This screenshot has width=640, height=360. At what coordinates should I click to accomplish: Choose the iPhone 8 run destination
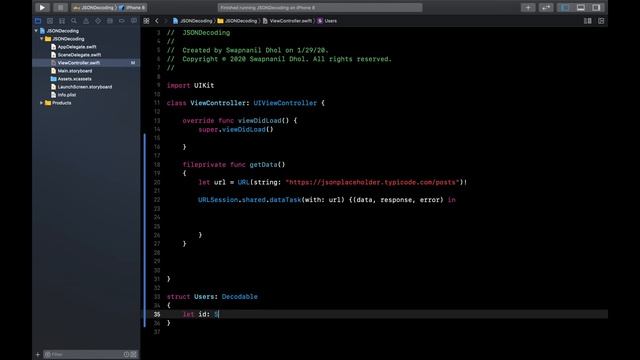click(x=133, y=7)
